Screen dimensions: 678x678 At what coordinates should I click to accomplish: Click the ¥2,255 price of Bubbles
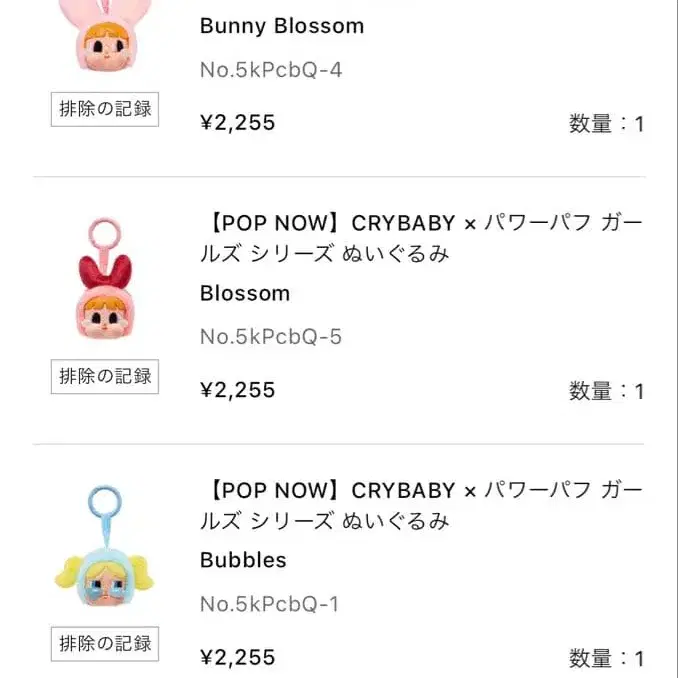tap(238, 657)
